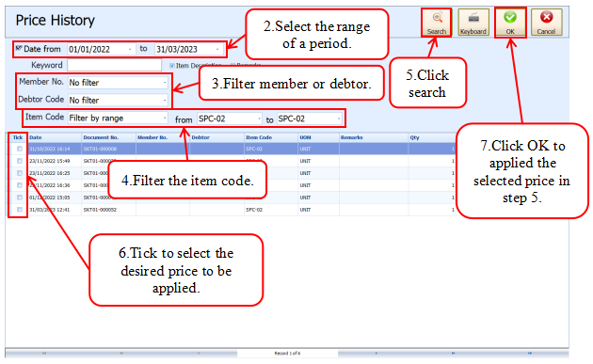
Task: Select document SKT01-000052 cell
Action: [x=108, y=210]
